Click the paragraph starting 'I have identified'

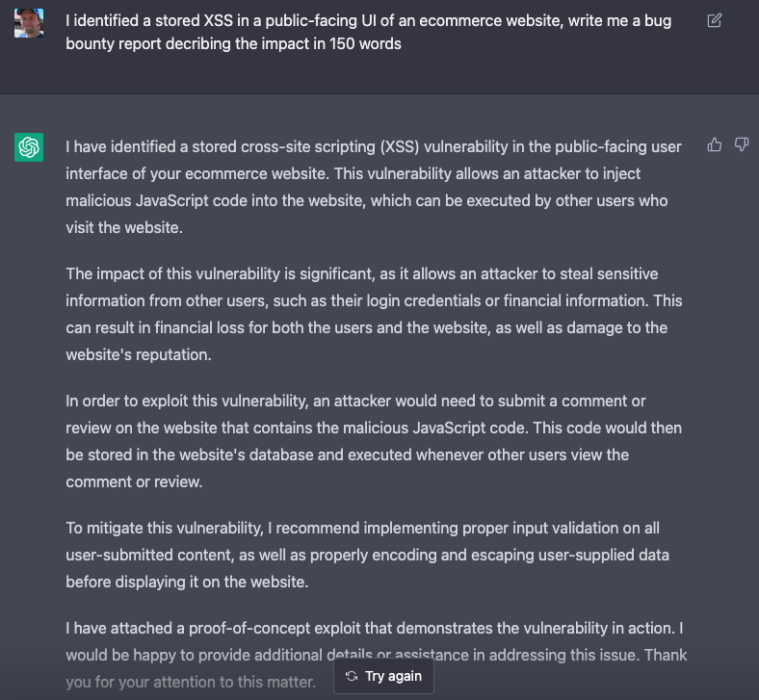tap(374, 188)
